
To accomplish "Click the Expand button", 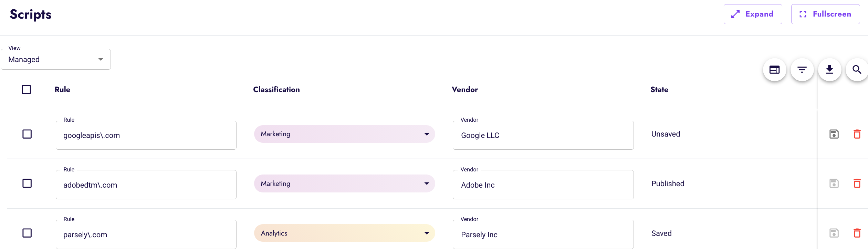I will click(753, 14).
